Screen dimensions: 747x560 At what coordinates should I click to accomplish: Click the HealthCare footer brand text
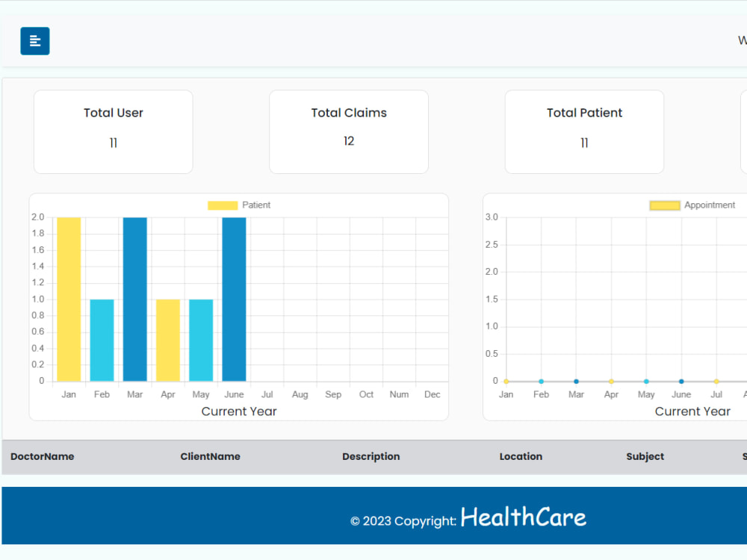[523, 517]
